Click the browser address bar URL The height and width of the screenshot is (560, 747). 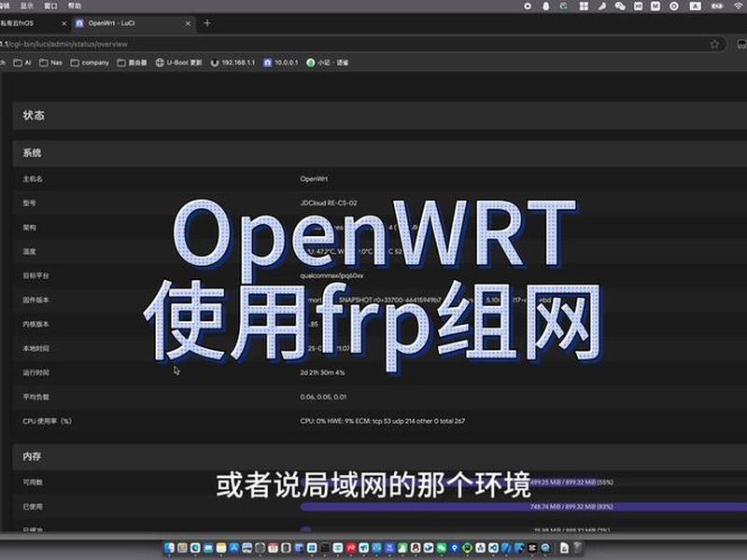(x=63, y=44)
